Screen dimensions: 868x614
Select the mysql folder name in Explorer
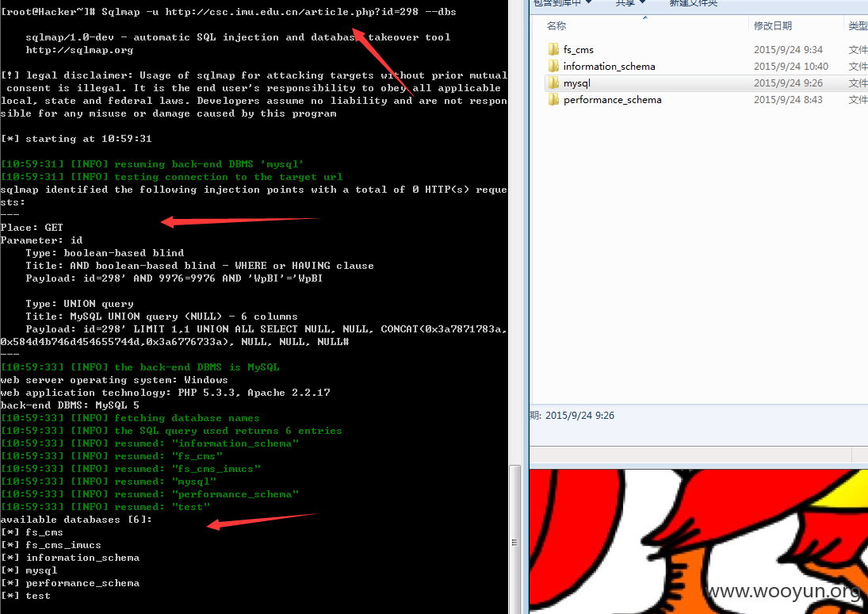click(577, 83)
